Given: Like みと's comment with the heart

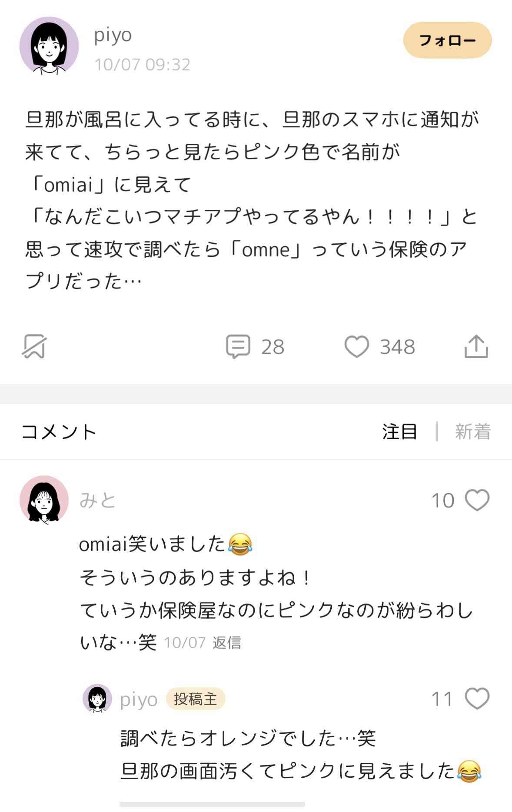Looking at the screenshot, I should [477, 500].
